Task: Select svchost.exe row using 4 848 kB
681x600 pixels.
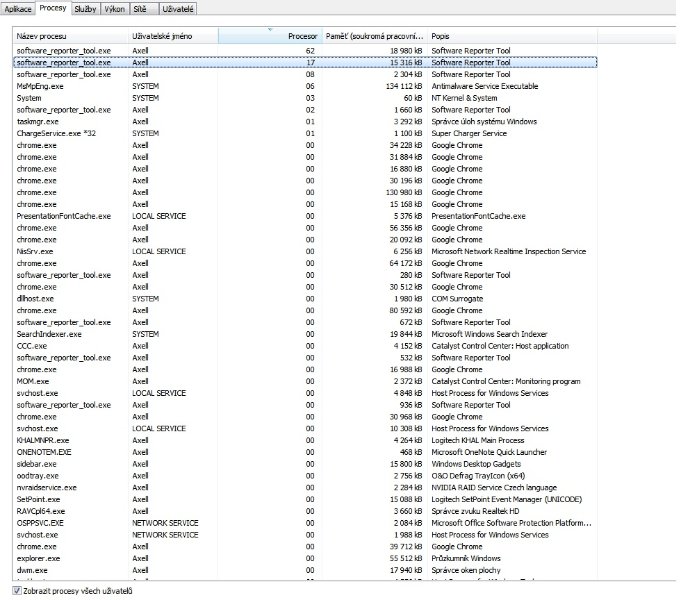Action: point(305,393)
